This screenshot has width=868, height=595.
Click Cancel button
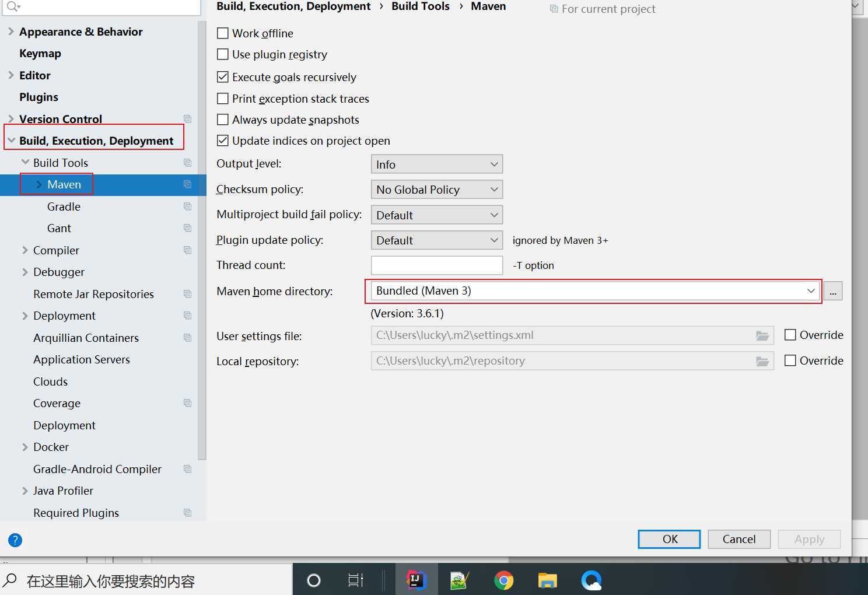[x=739, y=539]
